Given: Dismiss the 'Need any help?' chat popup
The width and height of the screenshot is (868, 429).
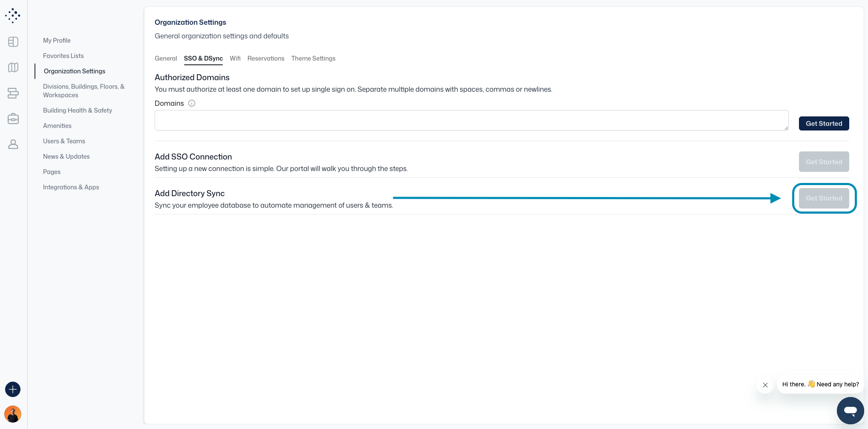Looking at the screenshot, I should coord(765,385).
